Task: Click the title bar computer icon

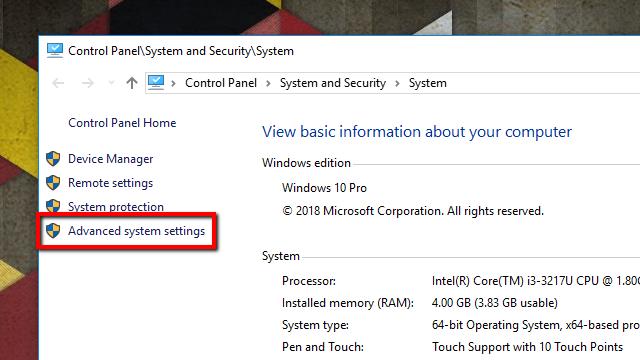Action: 55,51
